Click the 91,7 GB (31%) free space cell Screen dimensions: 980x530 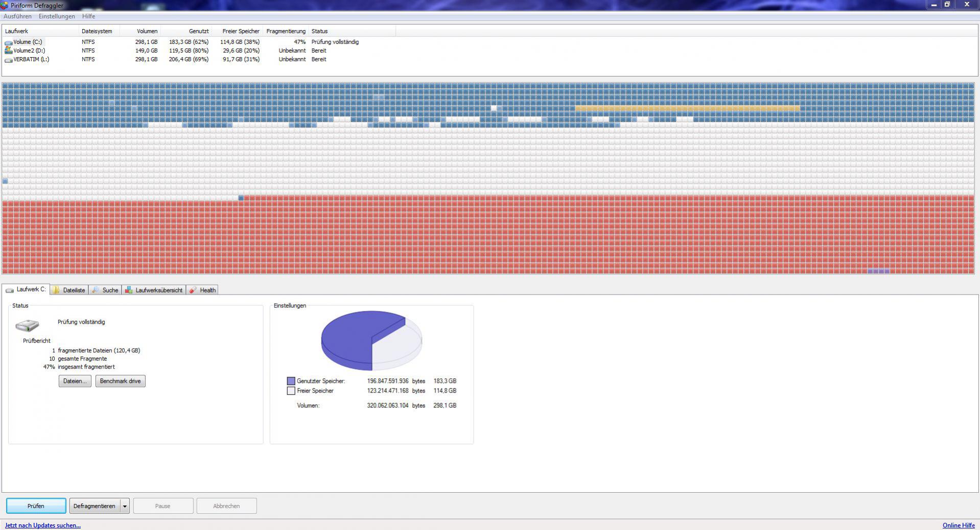pos(241,59)
